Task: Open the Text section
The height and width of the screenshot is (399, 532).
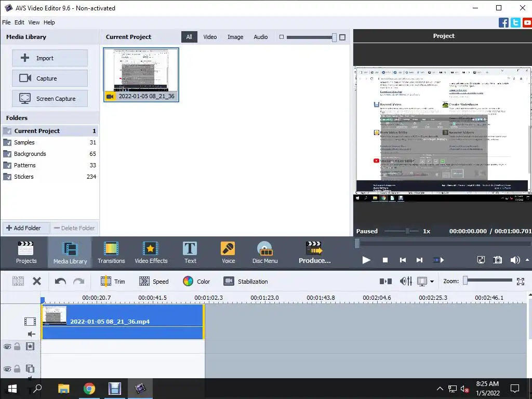Action: click(x=190, y=253)
